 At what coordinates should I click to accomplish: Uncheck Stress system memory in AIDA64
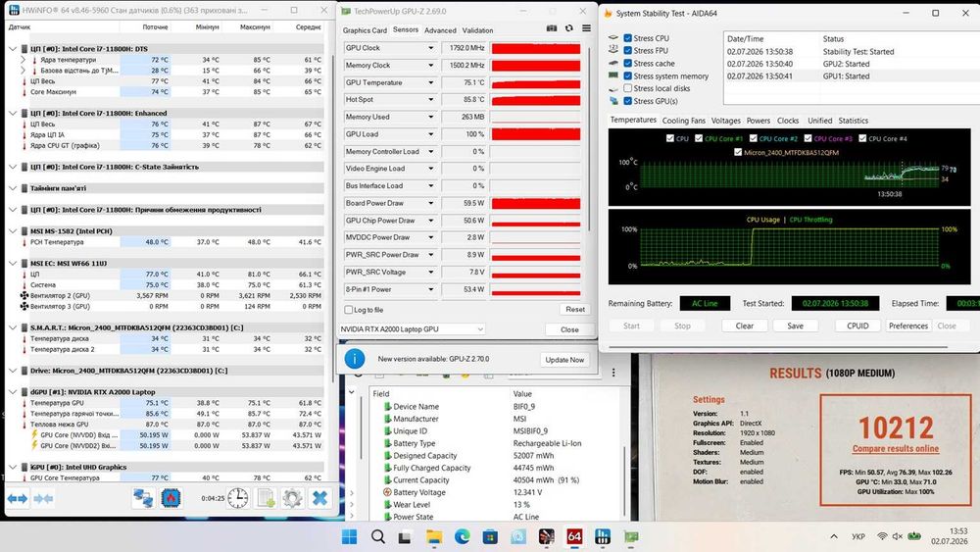tap(627, 75)
